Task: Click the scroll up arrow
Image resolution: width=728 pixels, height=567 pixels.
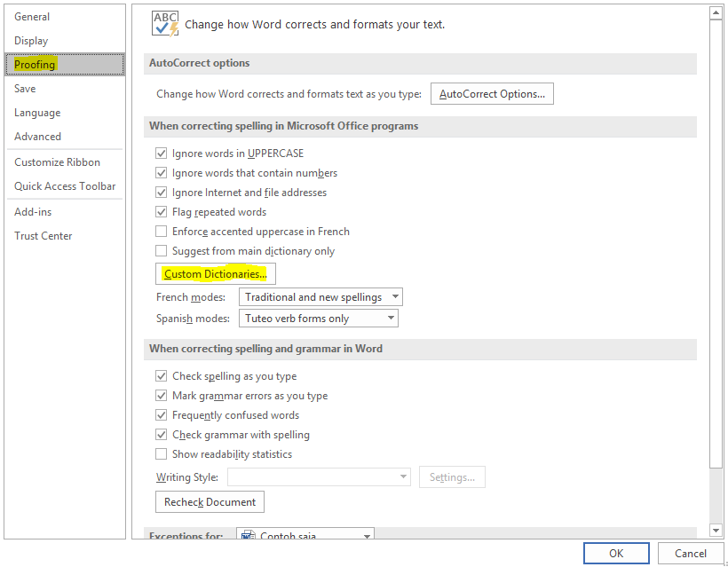Action: (x=716, y=13)
